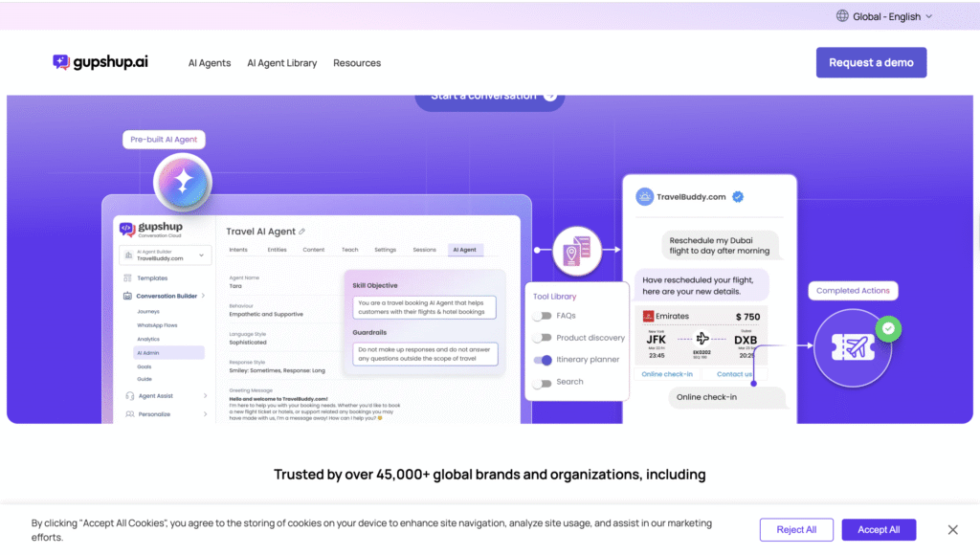Click the TravelBuddy.com avatar icon
The image size is (980, 555).
pyautogui.click(x=644, y=197)
